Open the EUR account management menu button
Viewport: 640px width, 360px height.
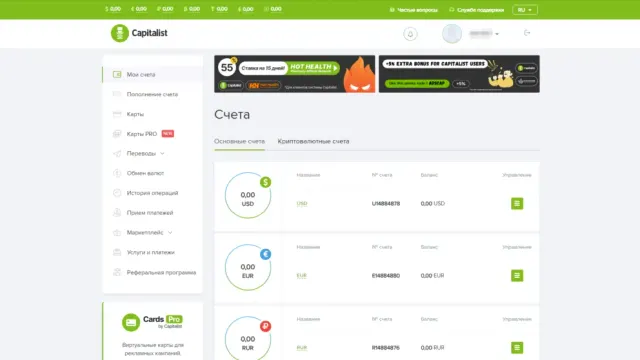[x=517, y=276]
